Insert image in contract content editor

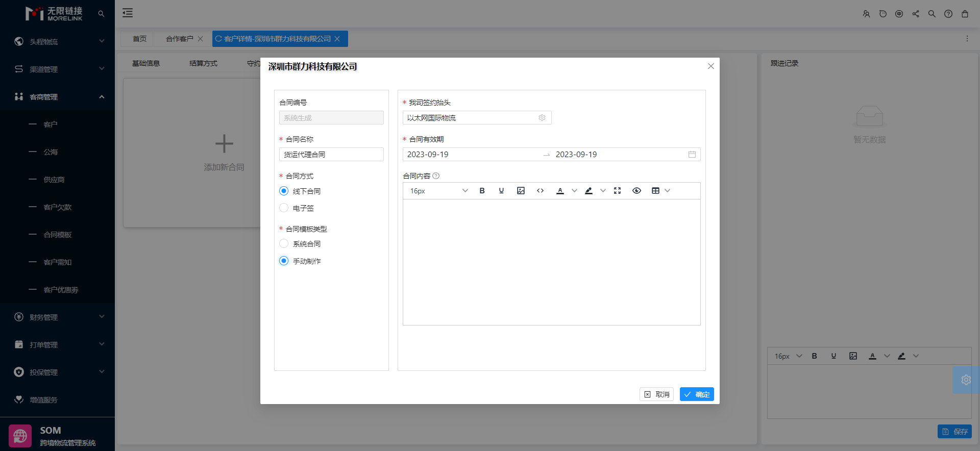[521, 191]
